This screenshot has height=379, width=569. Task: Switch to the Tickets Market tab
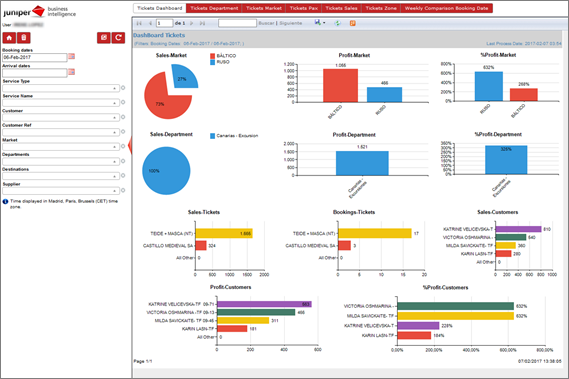[264, 8]
